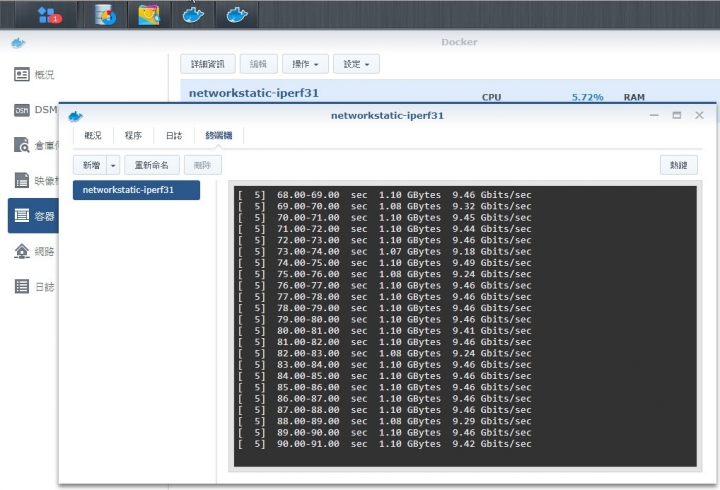720x490 pixels.
Task: Open 概況 overview in Docker sidebar
Action: (34, 74)
